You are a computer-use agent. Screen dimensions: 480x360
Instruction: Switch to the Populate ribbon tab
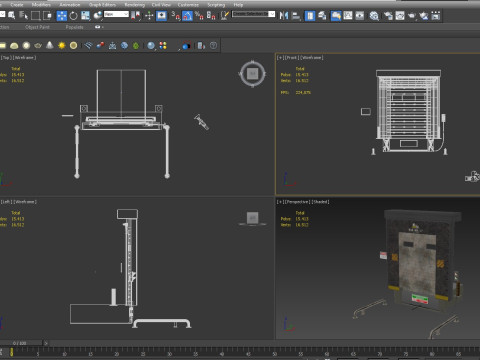[x=75, y=27]
